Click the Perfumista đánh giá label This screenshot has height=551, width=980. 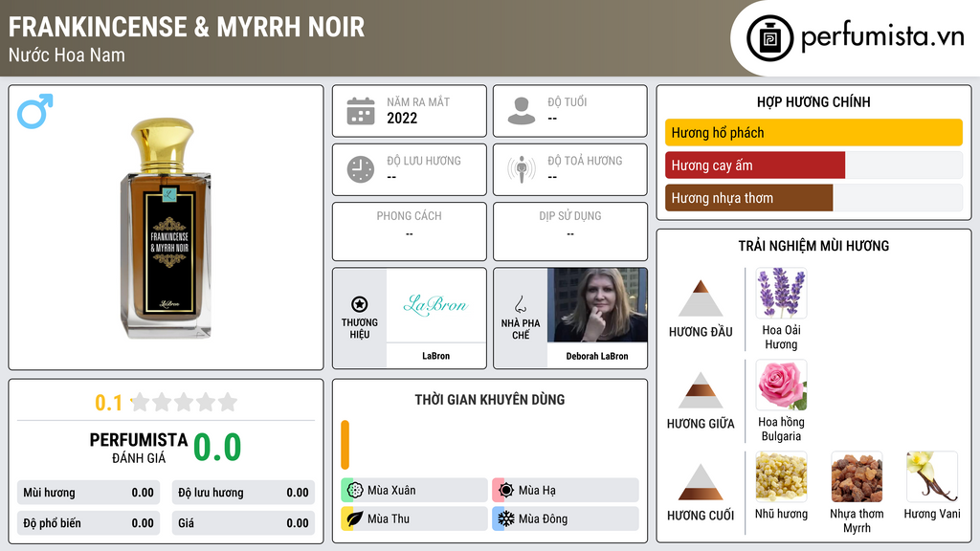pos(139,448)
